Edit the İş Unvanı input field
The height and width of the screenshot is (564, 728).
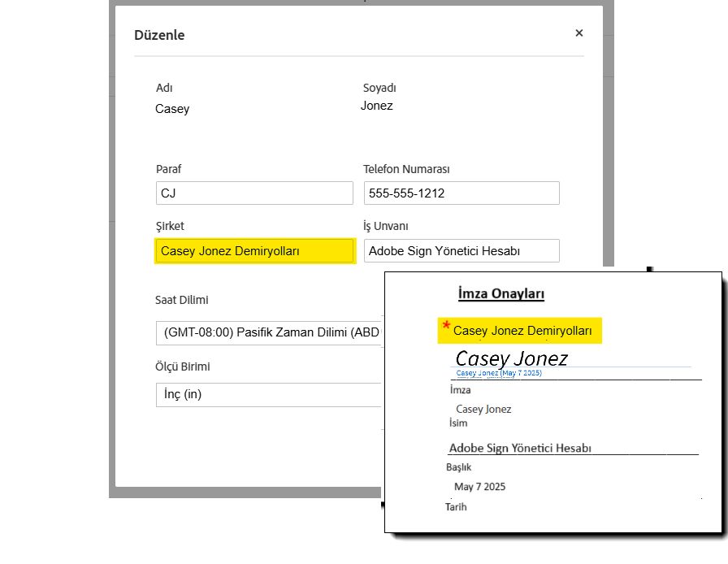coord(461,251)
